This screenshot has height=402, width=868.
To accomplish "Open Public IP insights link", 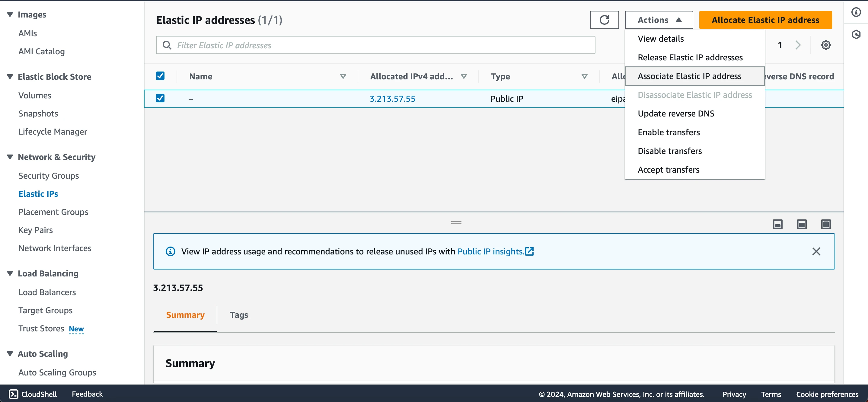I will click(x=491, y=251).
